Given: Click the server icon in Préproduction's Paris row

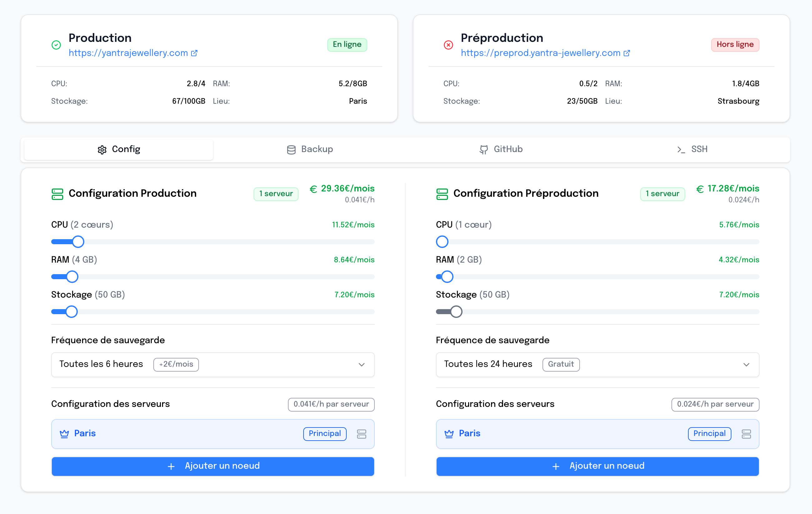Looking at the screenshot, I should 746,434.
